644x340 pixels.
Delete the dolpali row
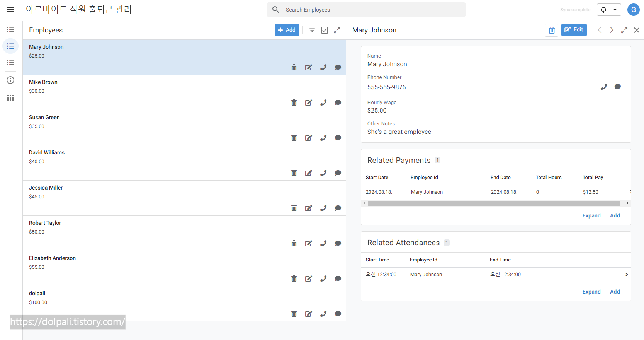294,314
